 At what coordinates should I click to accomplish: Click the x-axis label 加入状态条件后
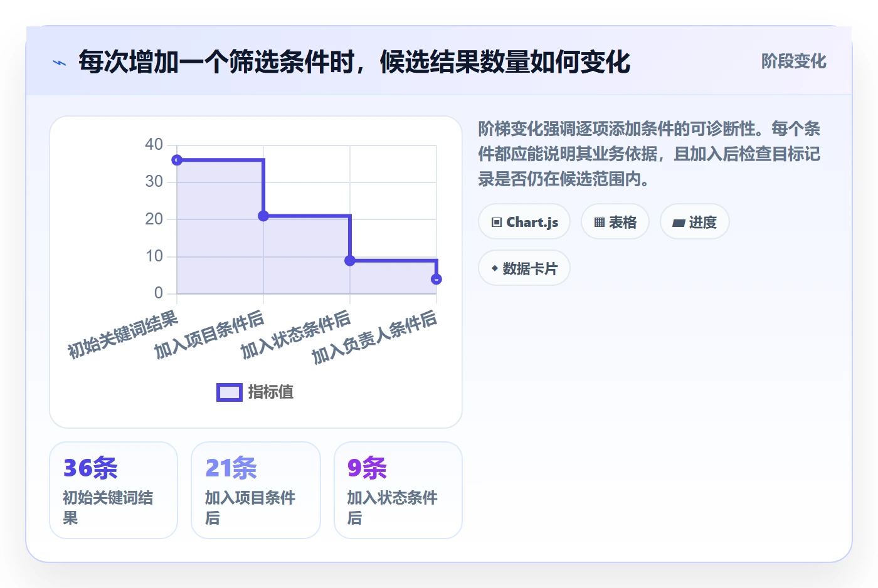coord(295,334)
